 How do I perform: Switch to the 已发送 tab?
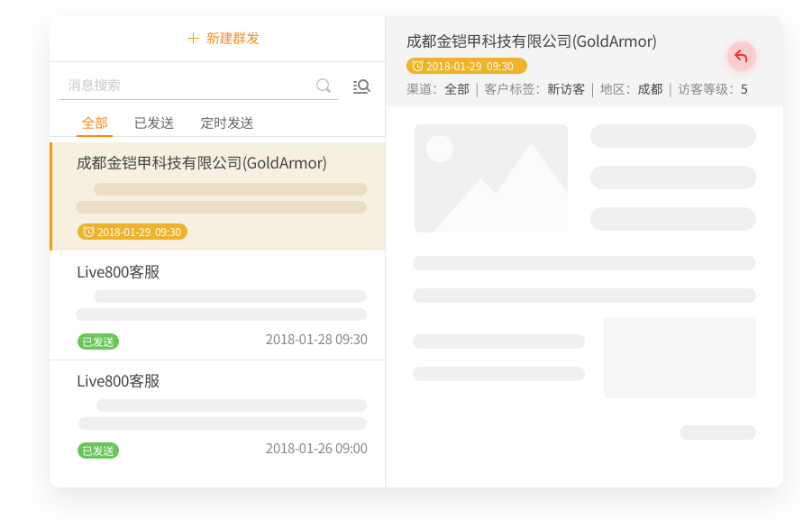point(153,123)
